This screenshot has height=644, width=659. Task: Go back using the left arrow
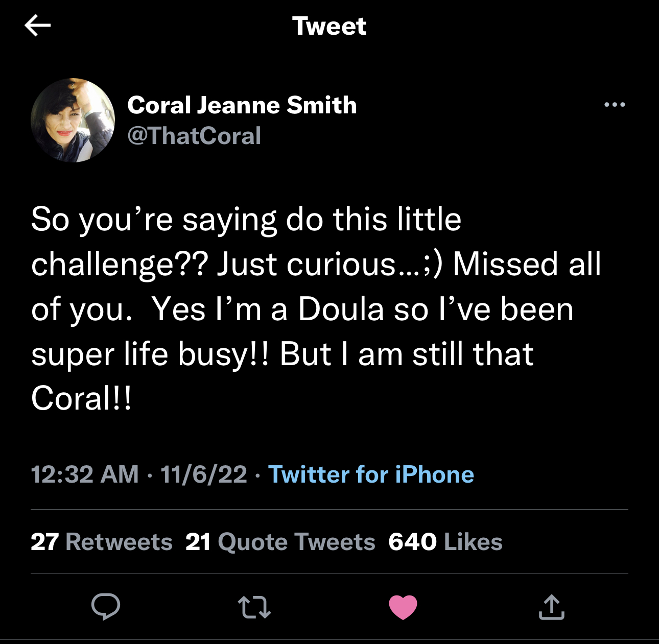click(37, 25)
